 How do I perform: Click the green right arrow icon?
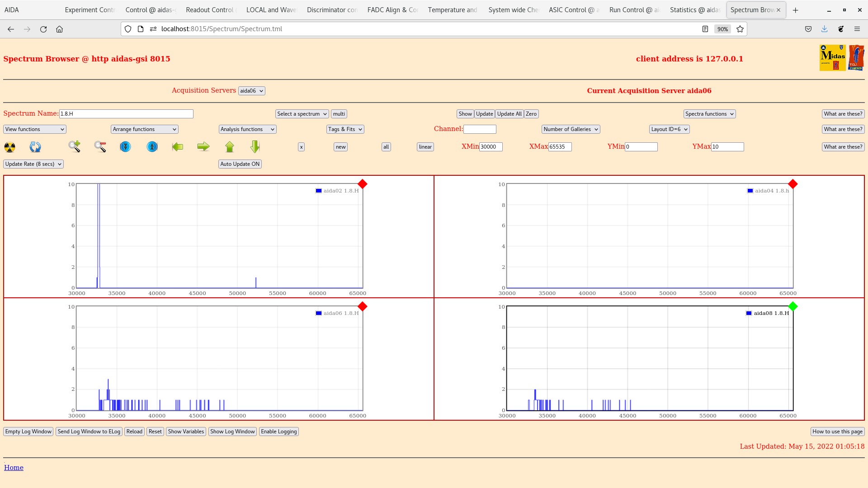[x=203, y=146]
